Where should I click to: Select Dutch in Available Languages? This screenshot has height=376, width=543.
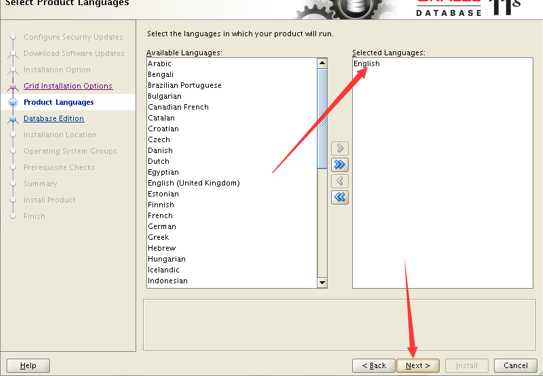pyautogui.click(x=232, y=161)
